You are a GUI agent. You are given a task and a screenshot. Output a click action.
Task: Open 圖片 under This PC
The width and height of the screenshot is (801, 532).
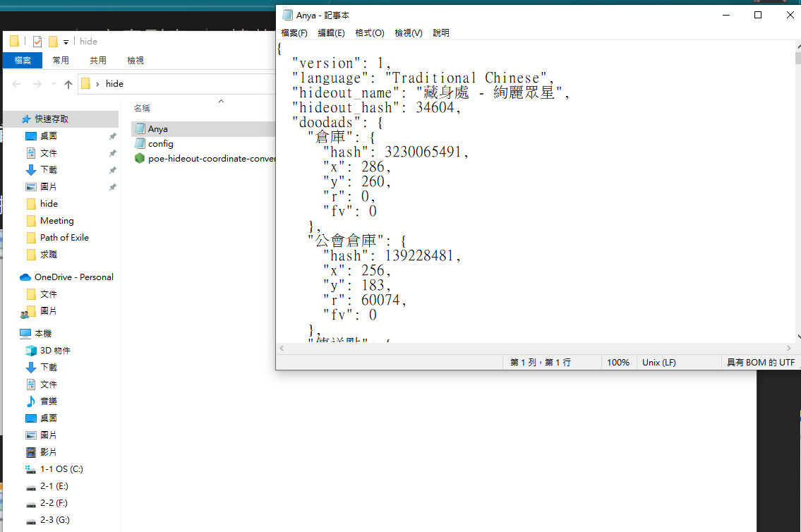[x=49, y=435]
